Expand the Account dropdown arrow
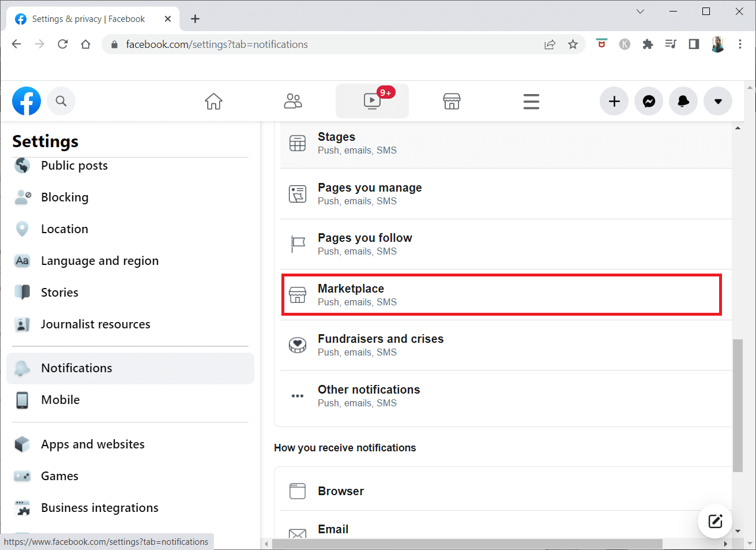 coord(718,101)
